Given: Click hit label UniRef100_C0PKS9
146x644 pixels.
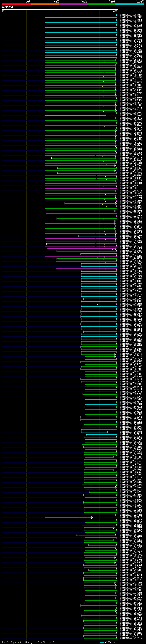Looking at the screenshot, I should pyautogui.click(x=131, y=271).
